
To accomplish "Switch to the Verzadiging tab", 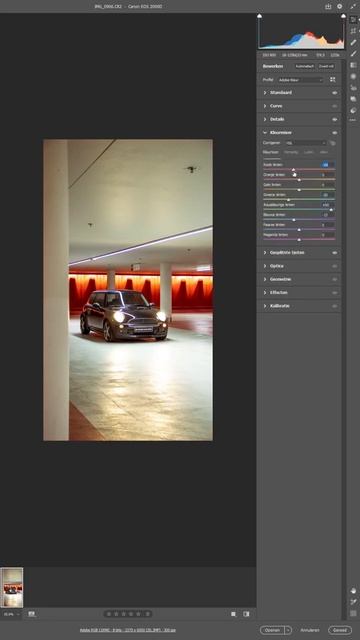I will 291,152.
